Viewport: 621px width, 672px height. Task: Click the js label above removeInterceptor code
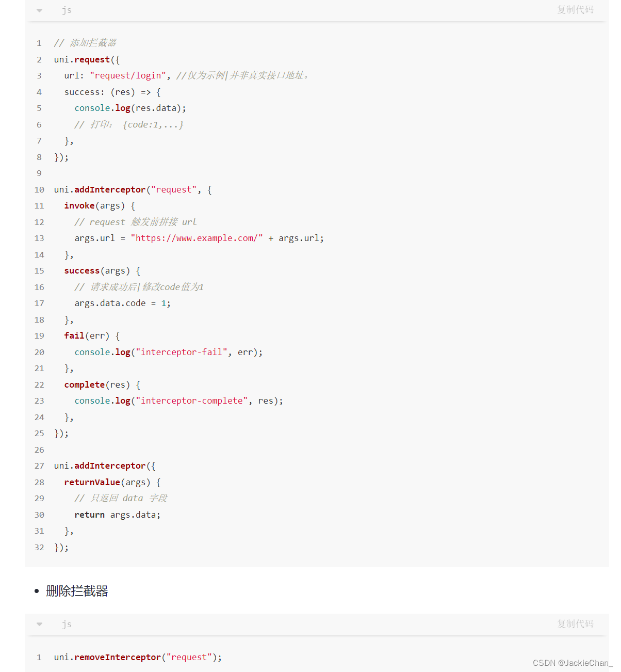pyautogui.click(x=67, y=625)
